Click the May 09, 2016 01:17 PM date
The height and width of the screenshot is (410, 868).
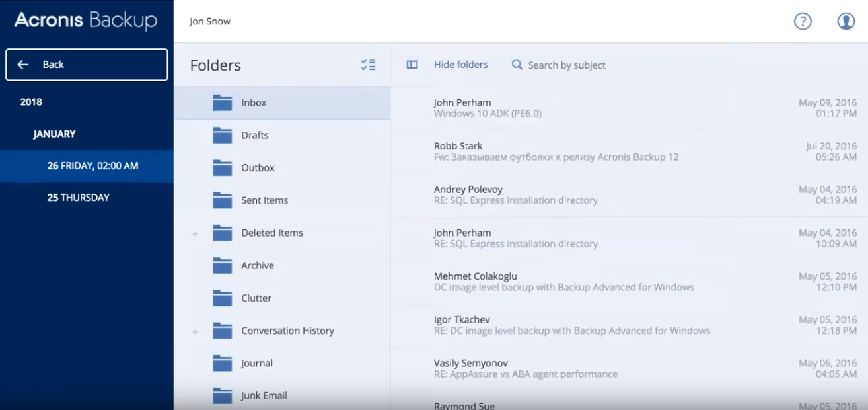[x=828, y=108]
